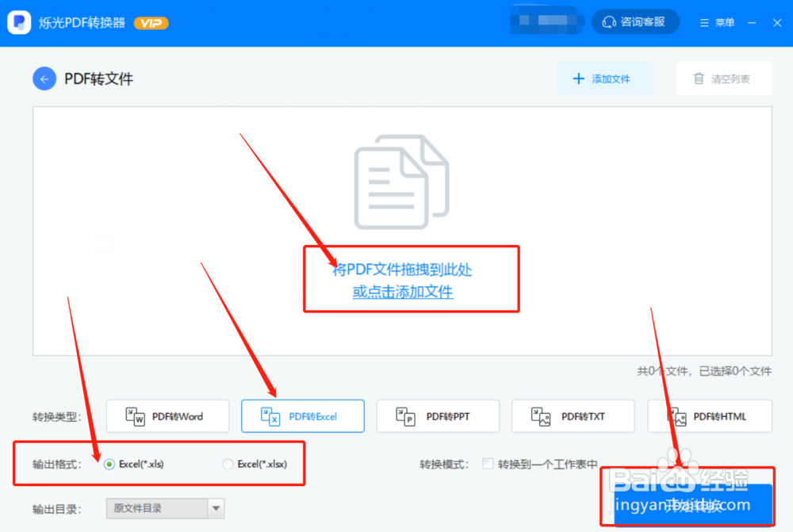
Task: Click the back arrow beside PDF转文件
Action: point(44,78)
